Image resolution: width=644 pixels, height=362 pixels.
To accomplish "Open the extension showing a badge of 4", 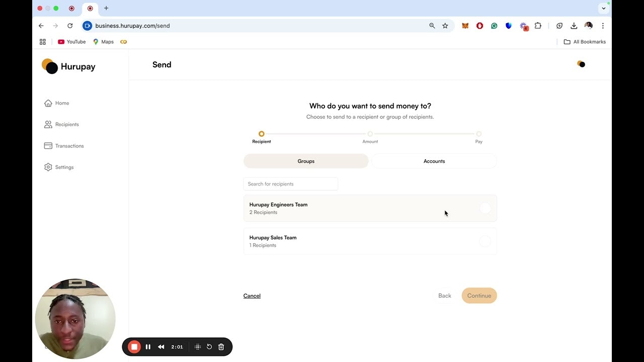I will point(524,26).
